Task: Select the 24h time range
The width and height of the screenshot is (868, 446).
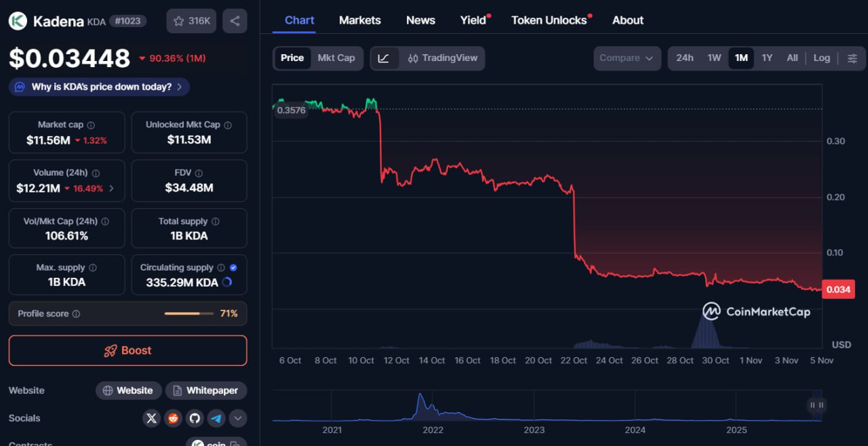Action: [x=684, y=58]
